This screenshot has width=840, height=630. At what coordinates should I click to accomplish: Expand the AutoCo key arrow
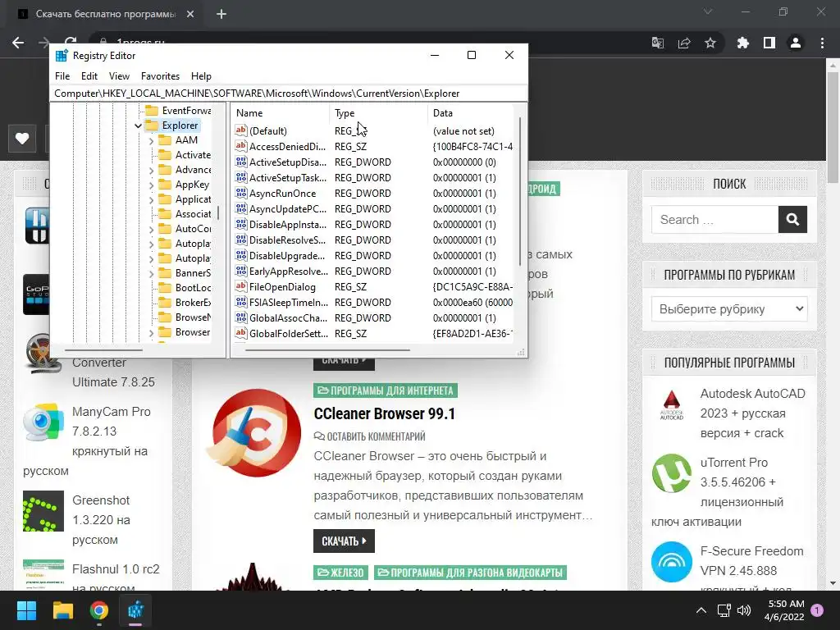click(x=151, y=230)
